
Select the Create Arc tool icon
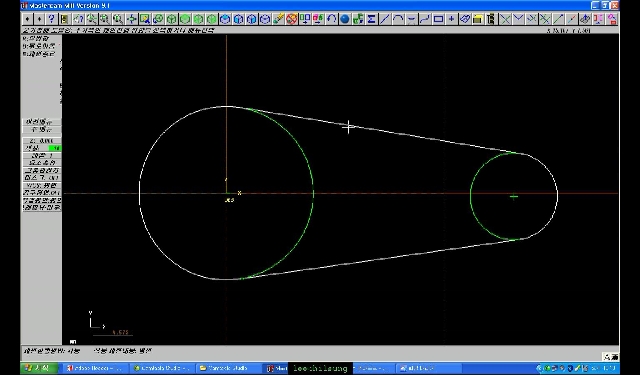click(398, 19)
